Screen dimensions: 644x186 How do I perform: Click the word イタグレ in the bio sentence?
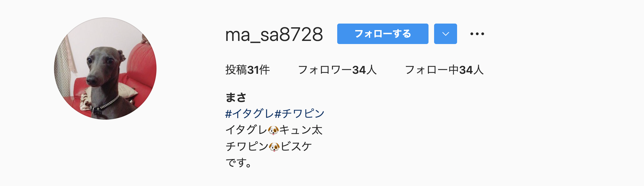[247, 130]
